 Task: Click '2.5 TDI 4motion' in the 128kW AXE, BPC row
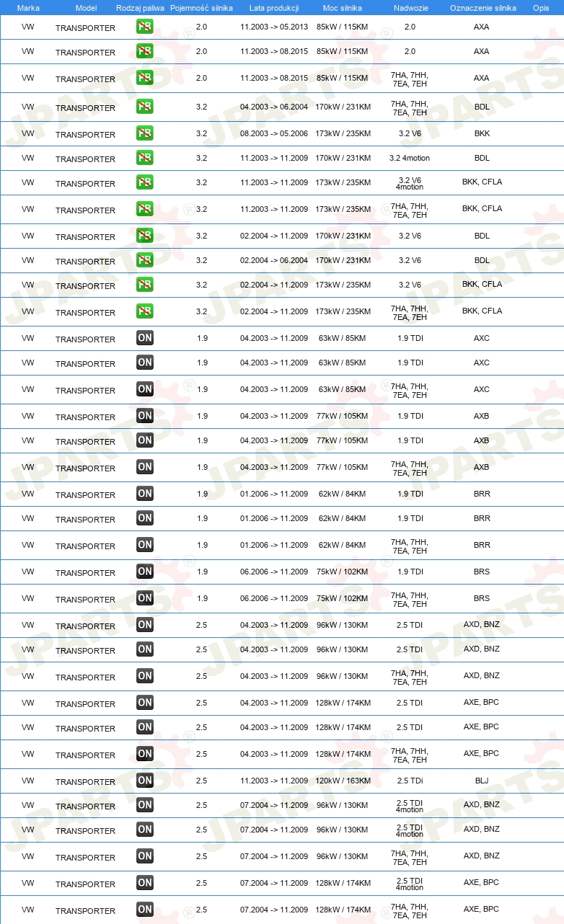point(410,883)
